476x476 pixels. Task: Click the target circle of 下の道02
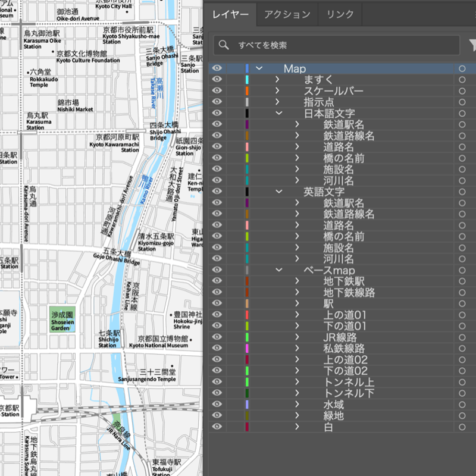(462, 371)
